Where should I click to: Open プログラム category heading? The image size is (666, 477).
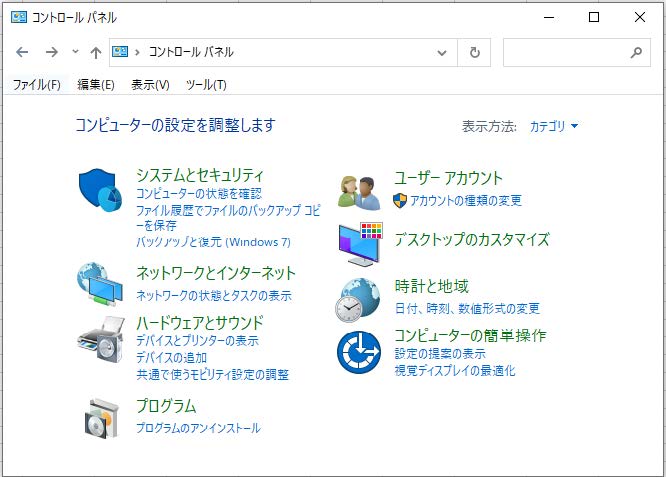pos(166,406)
